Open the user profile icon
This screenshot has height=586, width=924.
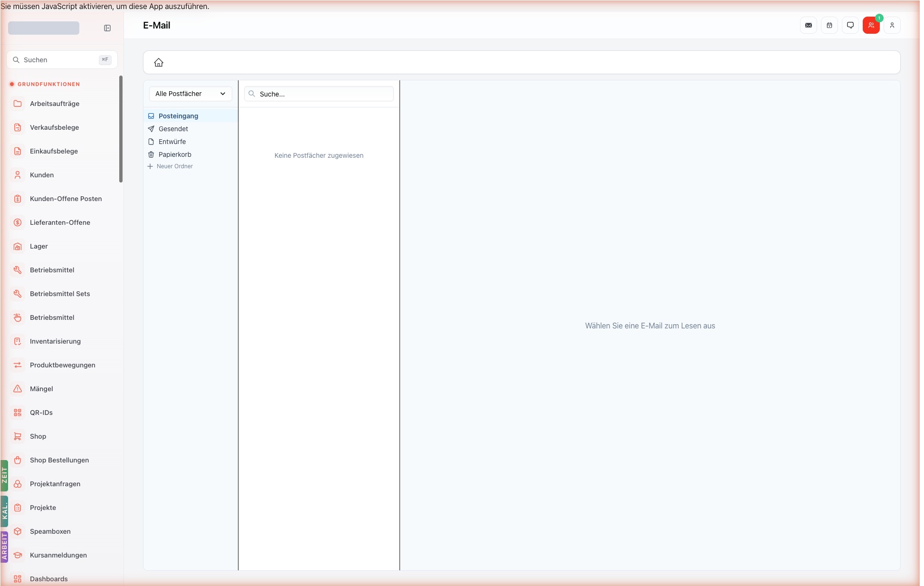(892, 25)
